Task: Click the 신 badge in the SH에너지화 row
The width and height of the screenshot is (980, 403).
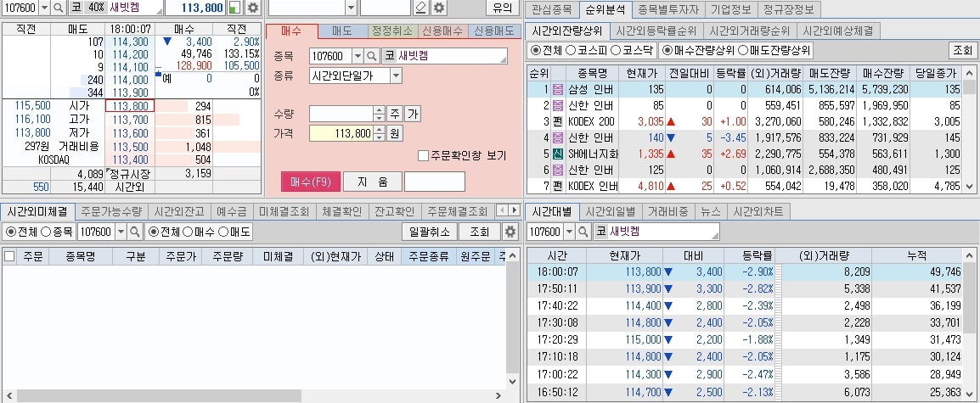Action: (558, 154)
